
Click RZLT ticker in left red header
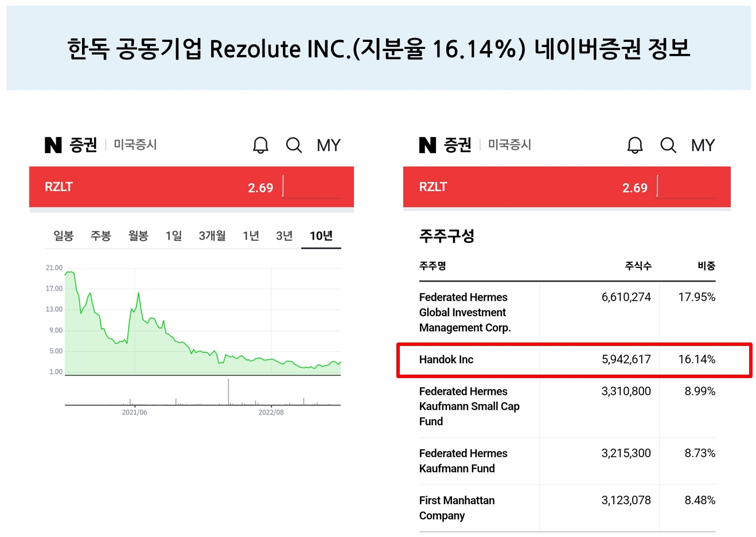tap(59, 187)
